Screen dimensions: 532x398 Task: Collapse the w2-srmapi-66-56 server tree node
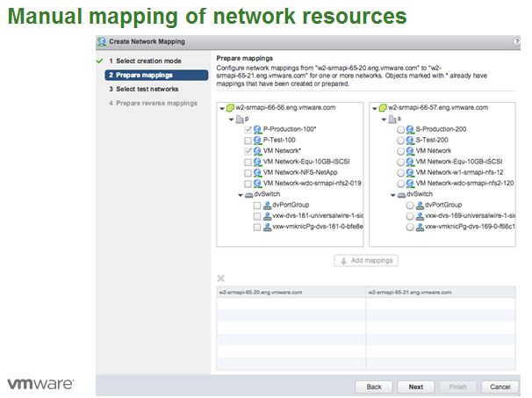pyautogui.click(x=219, y=107)
